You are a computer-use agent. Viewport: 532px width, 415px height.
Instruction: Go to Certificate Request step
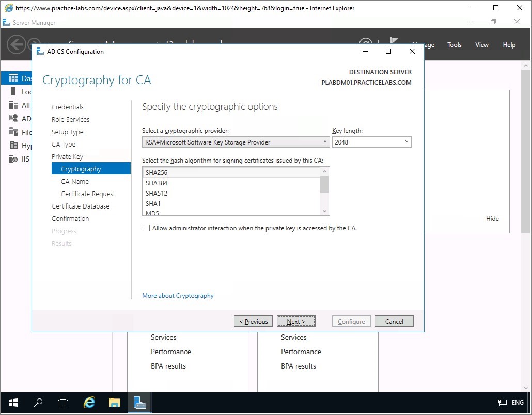(x=88, y=194)
